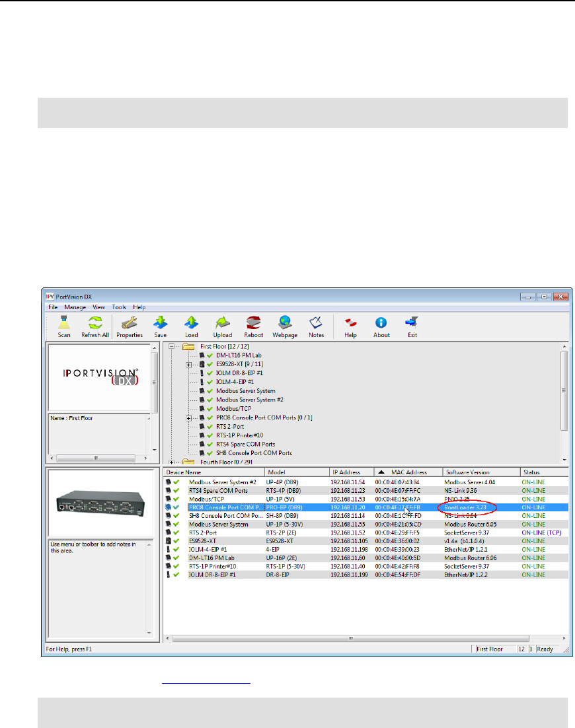575x728 pixels.
Task: Click the PORTVISION DX logo panel
Action: 100,377
